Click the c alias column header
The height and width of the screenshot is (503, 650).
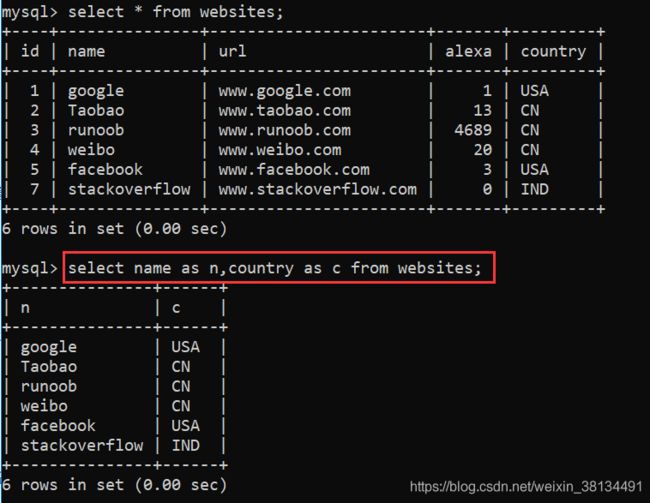pos(176,308)
